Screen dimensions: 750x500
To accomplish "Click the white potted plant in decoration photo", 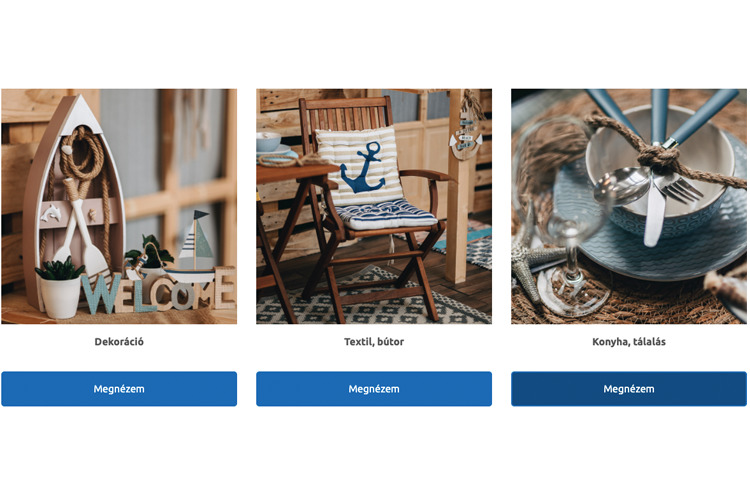I will (x=59, y=288).
